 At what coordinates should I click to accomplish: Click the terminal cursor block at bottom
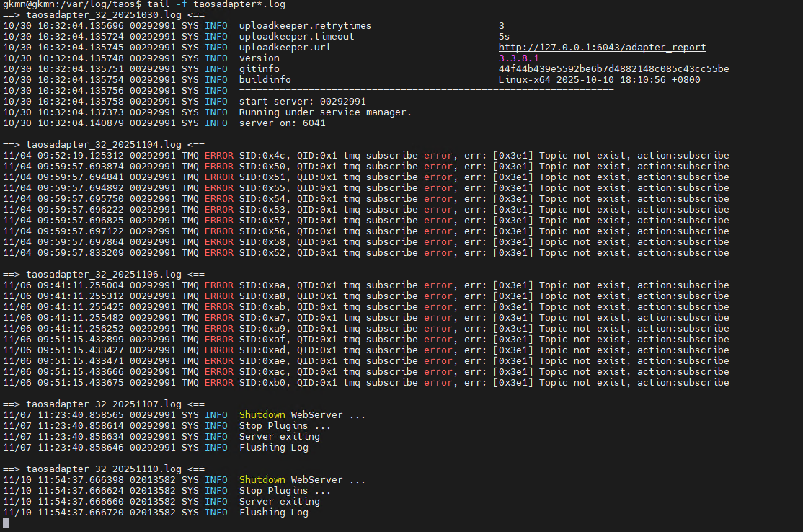click(x=6, y=523)
